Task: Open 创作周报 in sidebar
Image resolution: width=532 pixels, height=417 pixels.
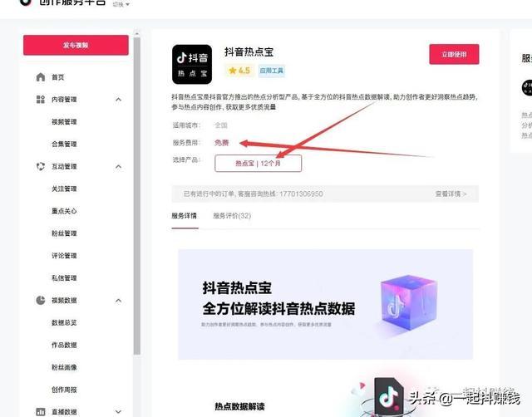Action: pos(64,390)
